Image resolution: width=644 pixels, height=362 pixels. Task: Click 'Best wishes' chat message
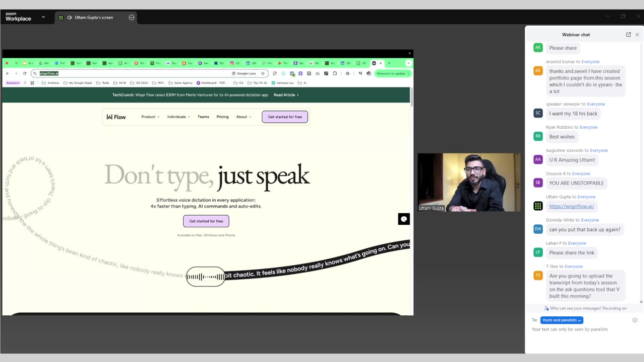pyautogui.click(x=562, y=137)
